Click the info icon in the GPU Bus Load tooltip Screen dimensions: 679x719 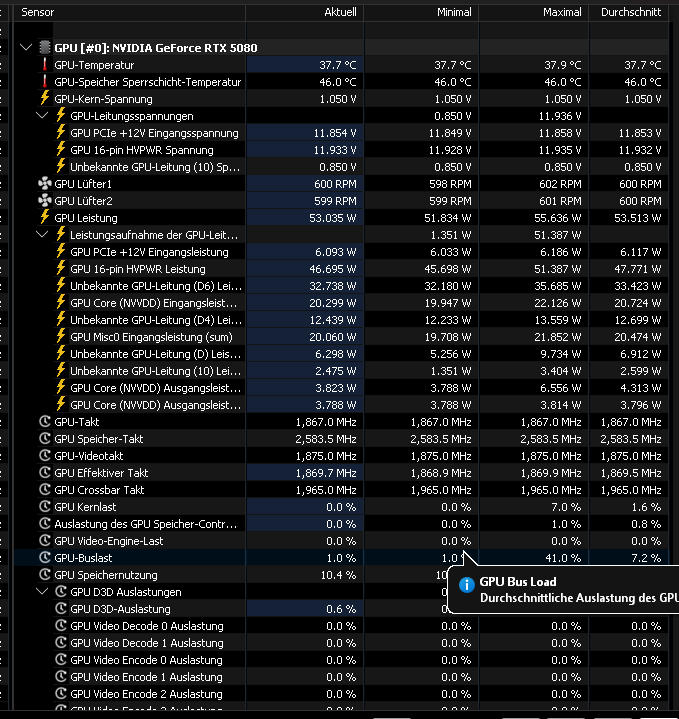point(467,585)
